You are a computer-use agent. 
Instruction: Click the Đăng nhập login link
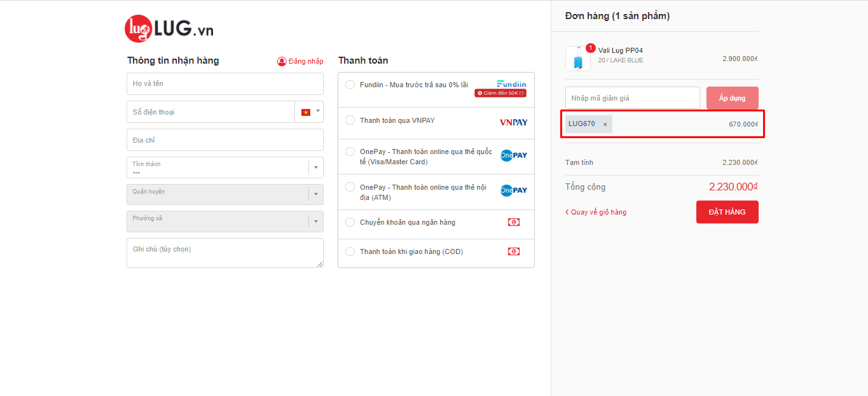[300, 61]
